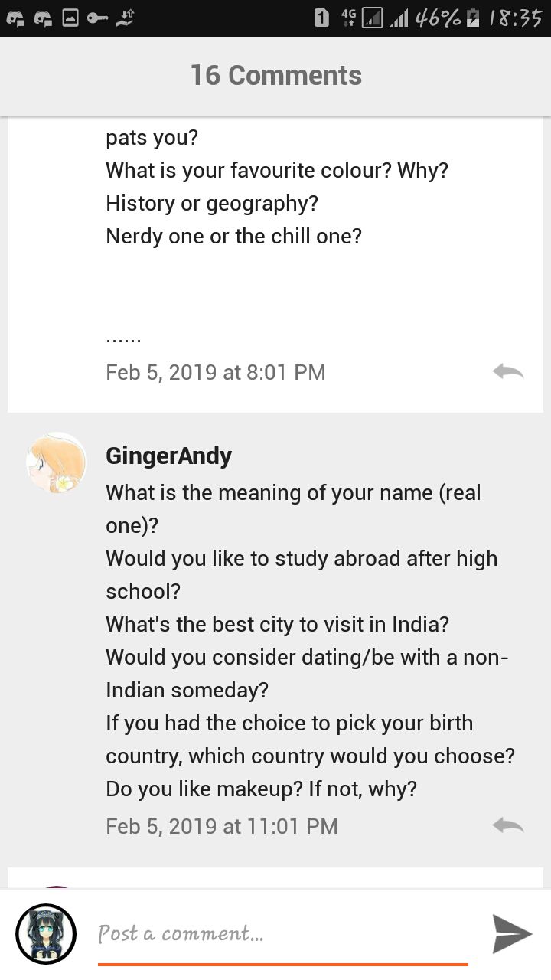Open GingerAndy's avatar picture
This screenshot has height=980, width=551.
(x=57, y=462)
